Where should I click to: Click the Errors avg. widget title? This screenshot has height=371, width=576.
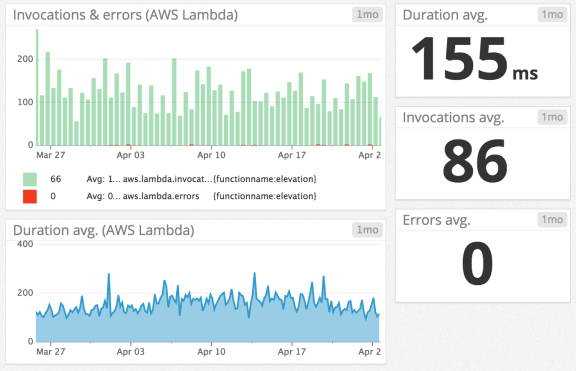[436, 220]
